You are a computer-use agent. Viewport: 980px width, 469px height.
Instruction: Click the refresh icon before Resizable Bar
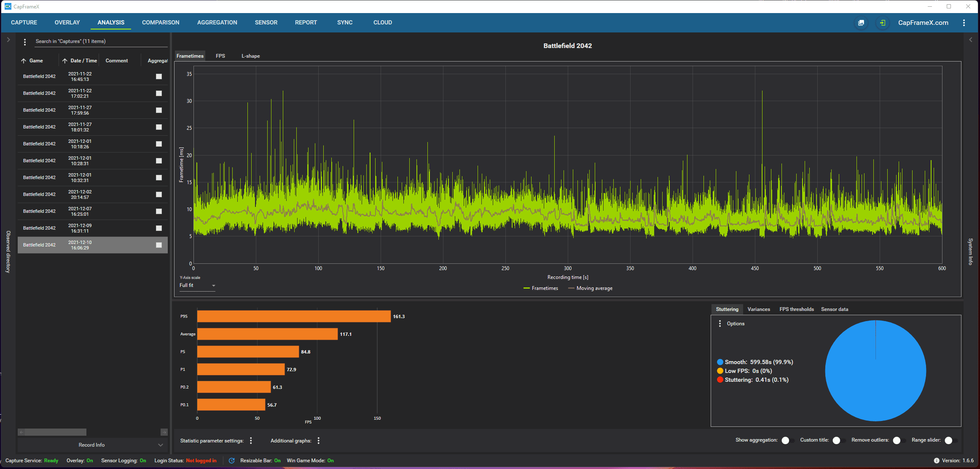pyautogui.click(x=231, y=461)
